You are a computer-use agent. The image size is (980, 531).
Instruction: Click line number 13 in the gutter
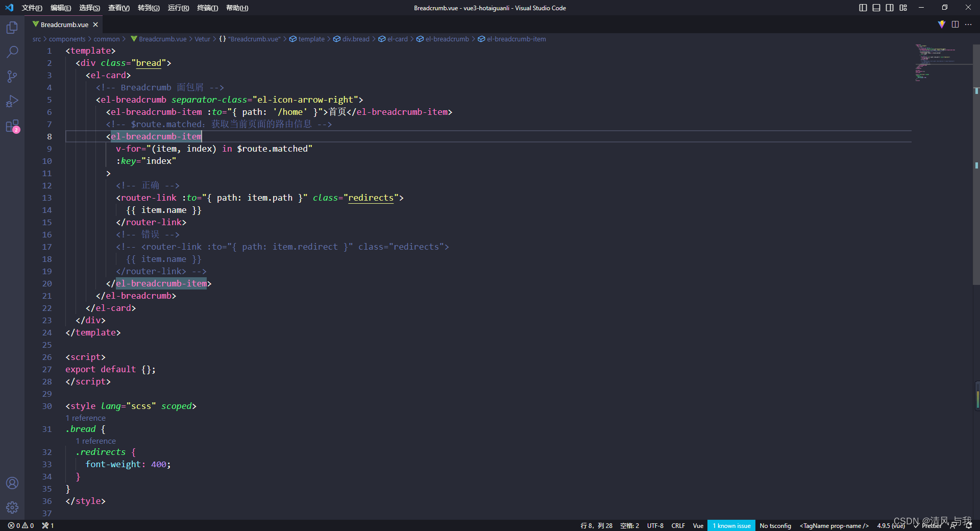47,198
